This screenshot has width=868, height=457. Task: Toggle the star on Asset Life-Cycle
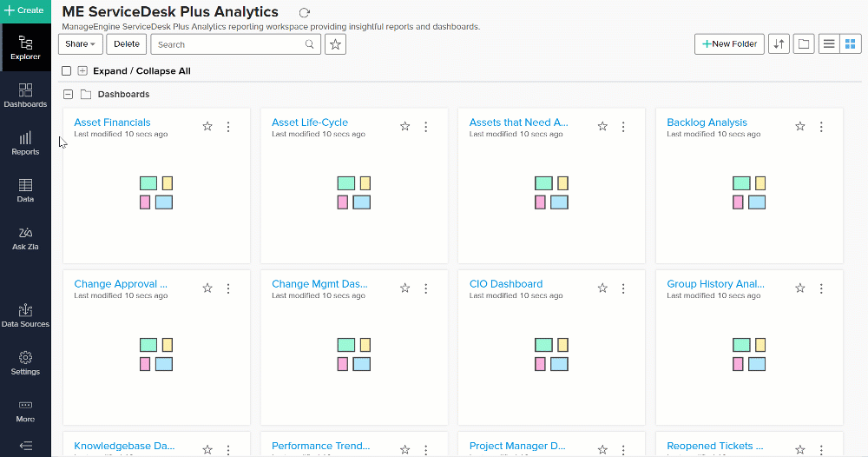coord(404,127)
